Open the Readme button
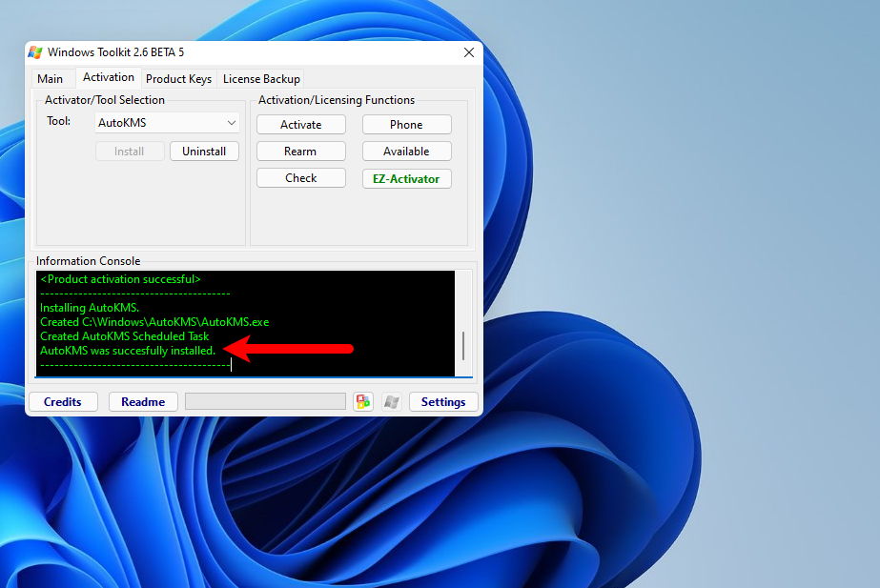Screen dimensions: 880x588 pyautogui.click(x=143, y=401)
